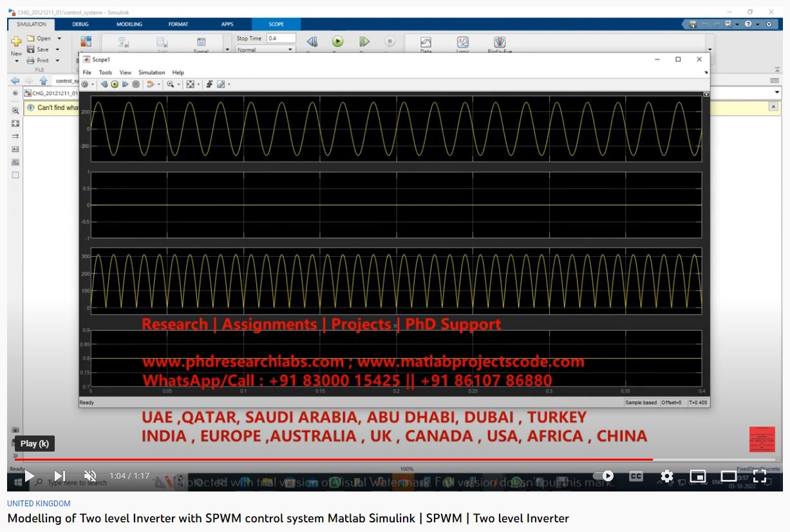Expand the Normal simulation mode dropdown
This screenshot has height=532, width=790.
click(290, 50)
